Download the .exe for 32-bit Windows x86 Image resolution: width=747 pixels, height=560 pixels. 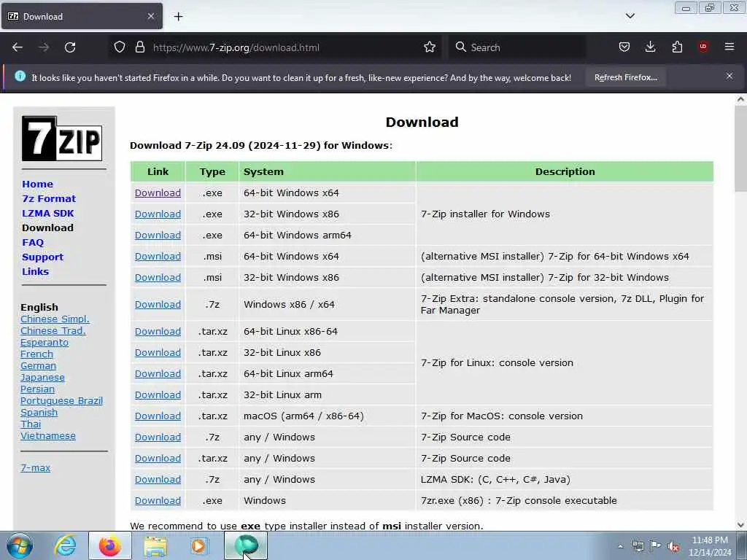tap(158, 214)
